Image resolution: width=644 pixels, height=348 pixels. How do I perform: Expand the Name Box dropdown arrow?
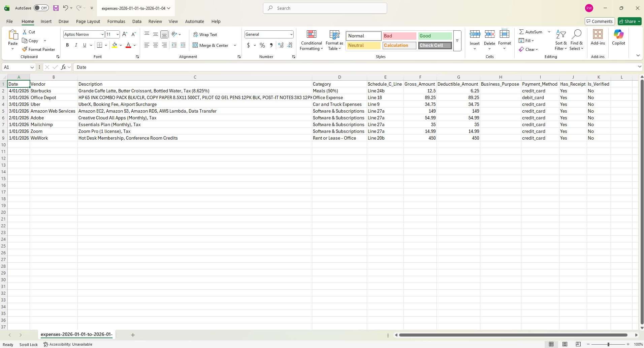32,67
